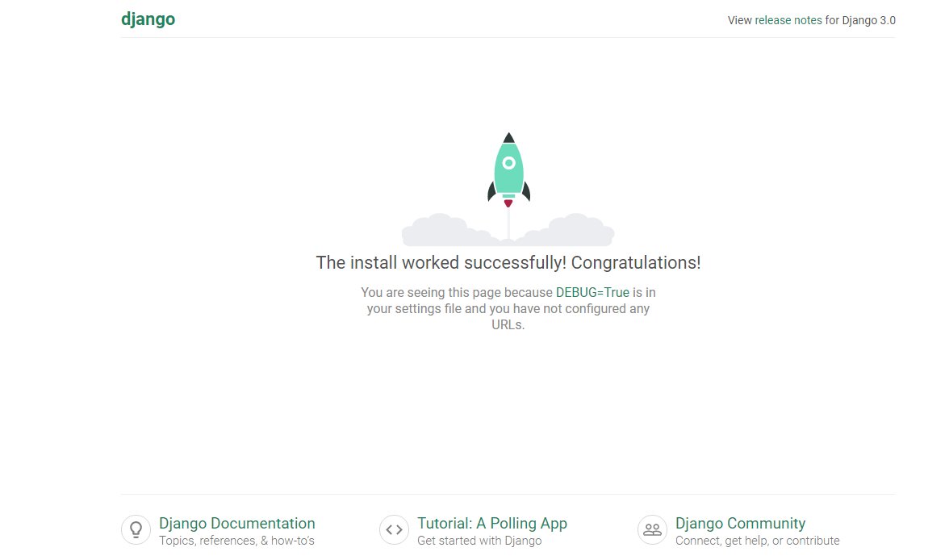Open Django Documentation link
This screenshot has height=560, width=949.
point(236,523)
